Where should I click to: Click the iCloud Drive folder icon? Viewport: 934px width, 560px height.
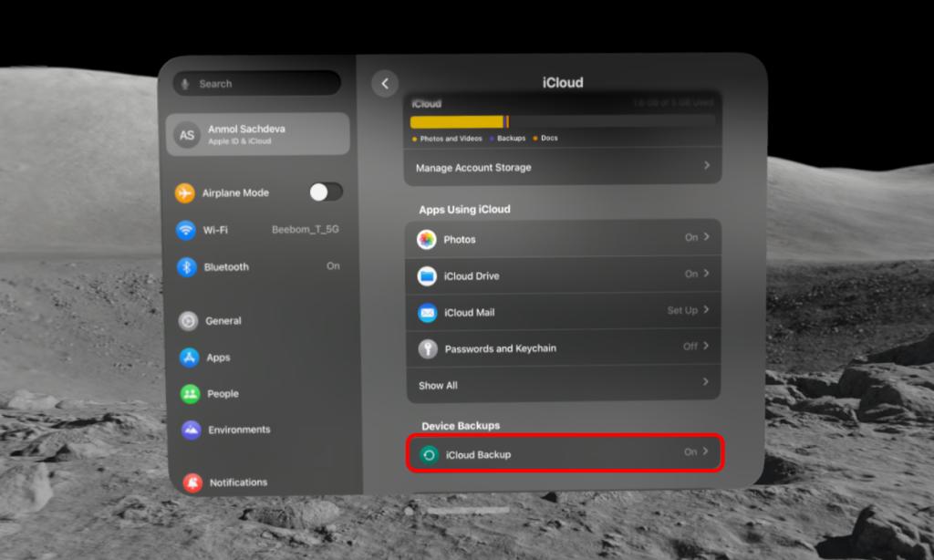[427, 275]
